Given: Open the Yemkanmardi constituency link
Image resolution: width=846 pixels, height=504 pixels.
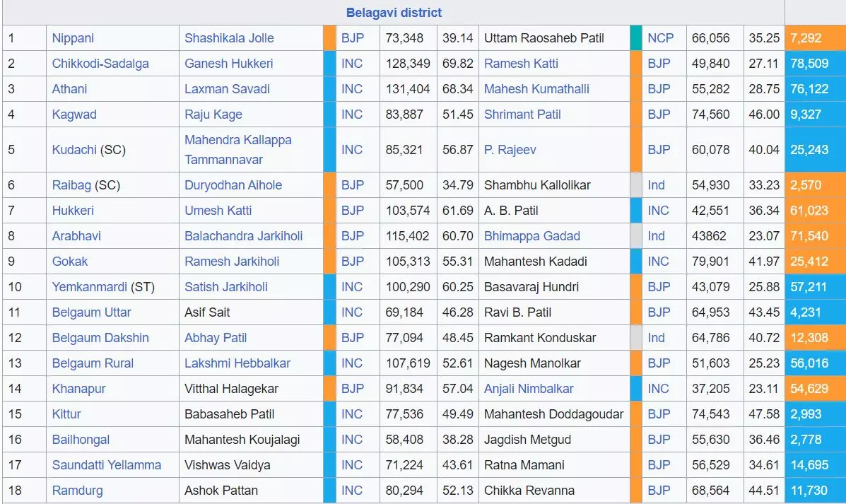Looking at the screenshot, I should point(90,286).
